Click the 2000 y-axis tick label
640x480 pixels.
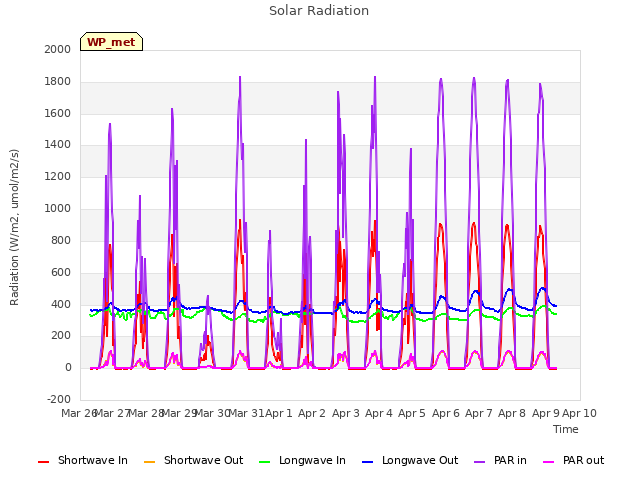58,49
